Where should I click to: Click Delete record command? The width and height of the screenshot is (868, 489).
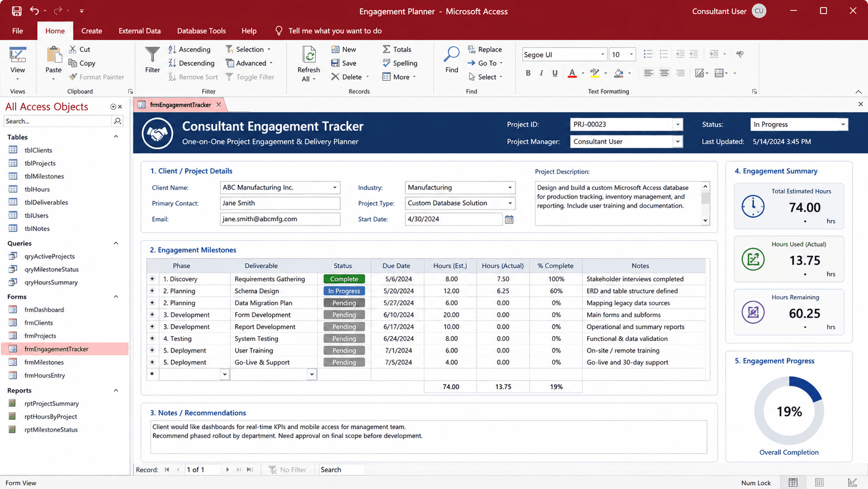coord(347,77)
